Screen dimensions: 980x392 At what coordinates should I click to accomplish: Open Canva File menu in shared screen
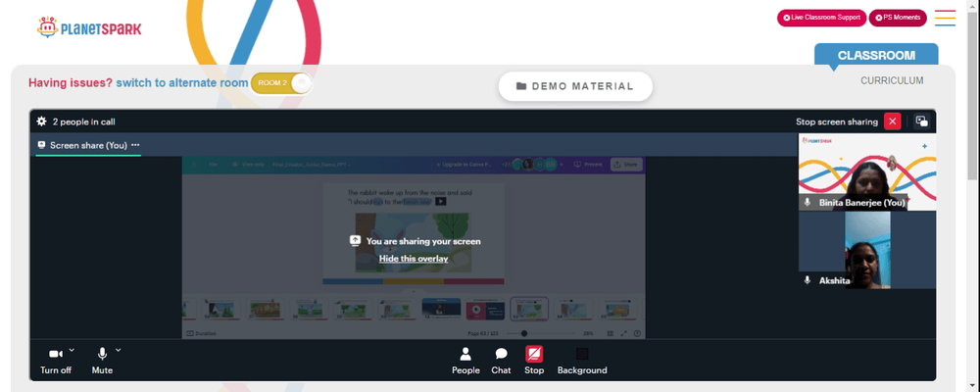[x=213, y=165]
